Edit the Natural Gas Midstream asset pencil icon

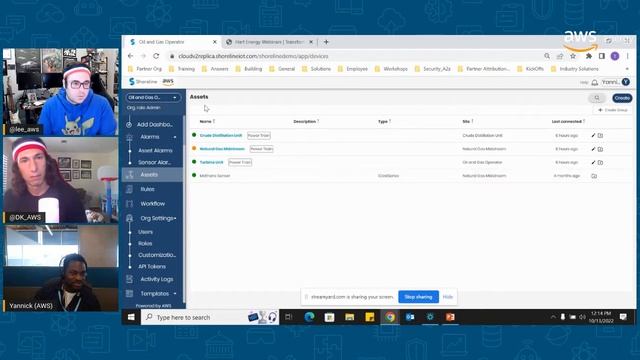(x=593, y=149)
